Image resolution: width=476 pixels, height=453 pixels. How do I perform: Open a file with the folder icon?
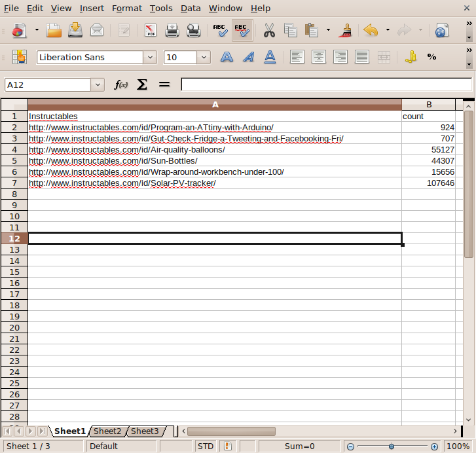(x=54, y=30)
